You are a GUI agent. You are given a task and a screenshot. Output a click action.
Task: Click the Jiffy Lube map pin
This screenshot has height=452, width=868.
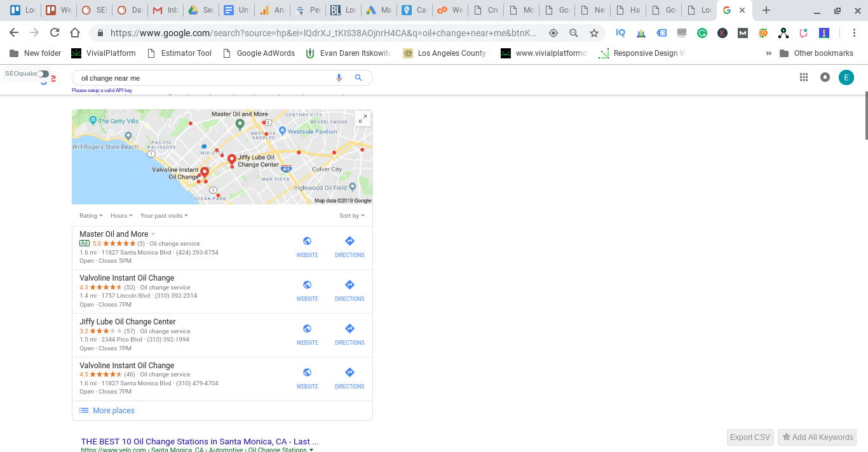232,159
